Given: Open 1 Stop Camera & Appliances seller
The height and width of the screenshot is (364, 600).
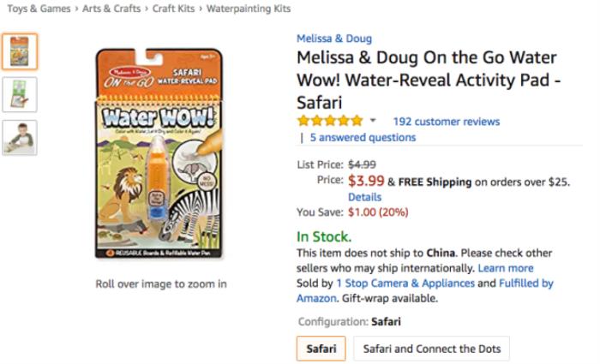Looking at the screenshot, I should pos(405,283).
